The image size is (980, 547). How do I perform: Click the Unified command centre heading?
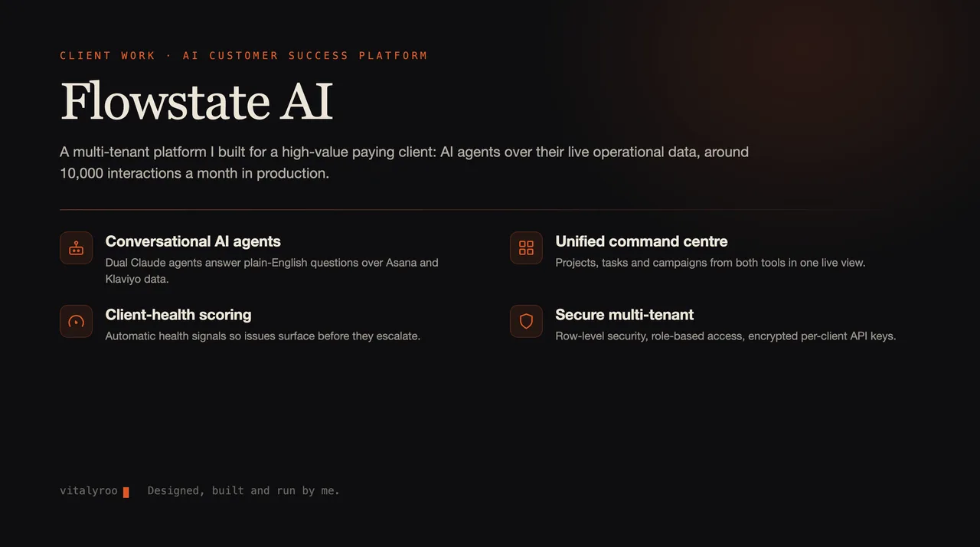[642, 241]
